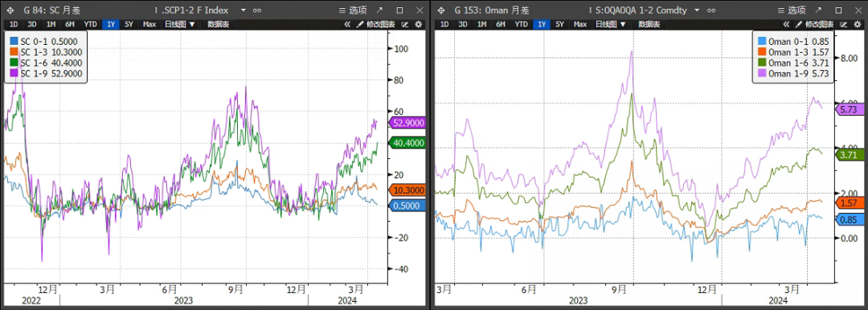Click the move handle icon on G 84 panel
The height and width of the screenshot is (310, 868).
(10, 10)
